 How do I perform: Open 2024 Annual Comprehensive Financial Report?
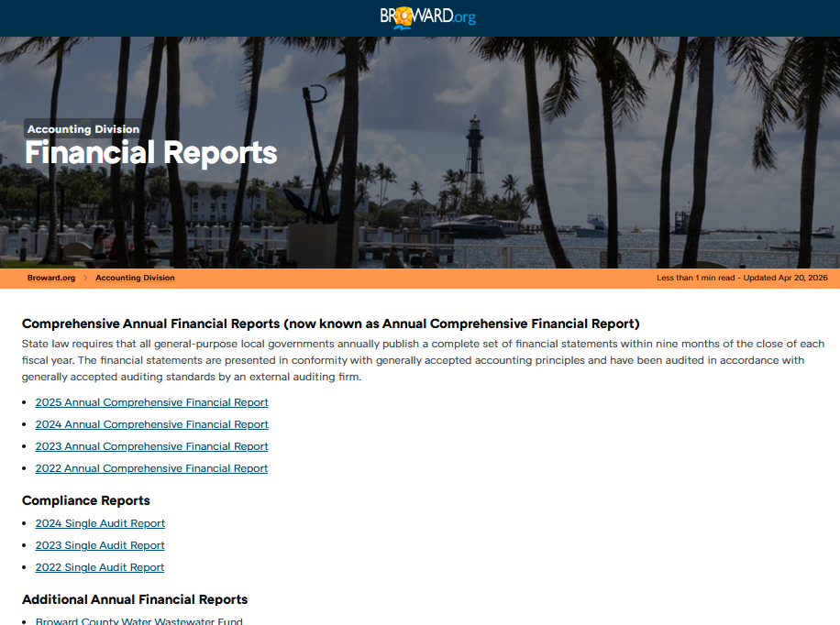(x=151, y=424)
